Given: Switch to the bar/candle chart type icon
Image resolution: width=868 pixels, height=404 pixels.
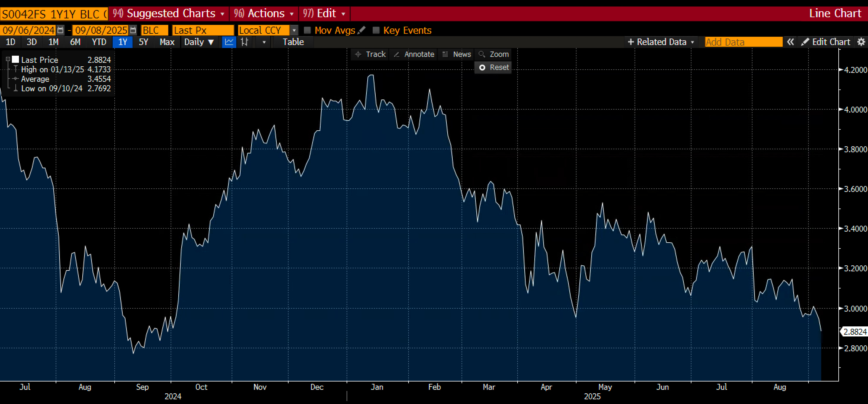Looking at the screenshot, I should point(245,42).
